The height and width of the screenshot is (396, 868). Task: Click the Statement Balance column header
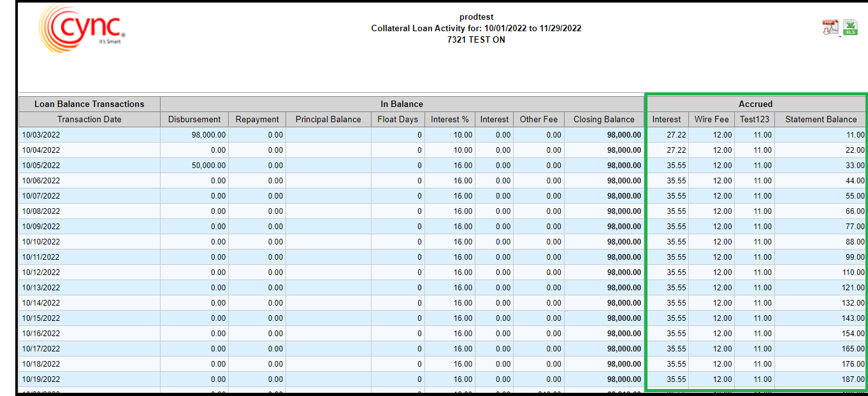[x=821, y=119]
